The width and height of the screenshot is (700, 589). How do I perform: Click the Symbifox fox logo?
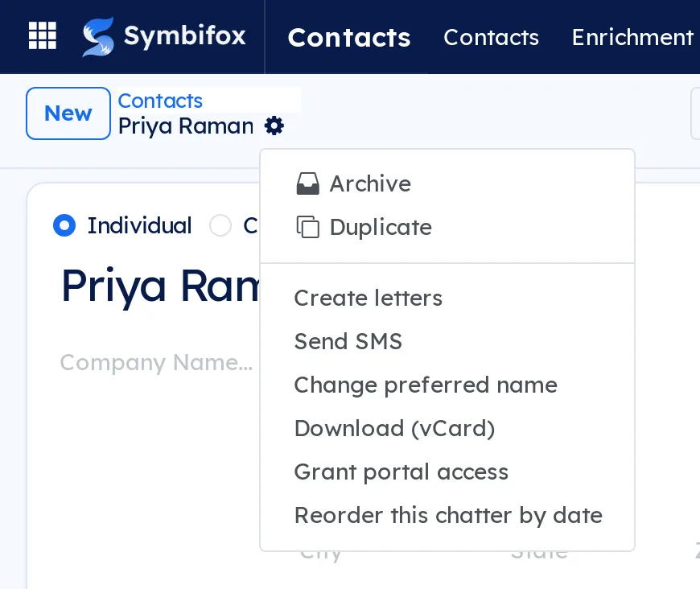[98, 37]
